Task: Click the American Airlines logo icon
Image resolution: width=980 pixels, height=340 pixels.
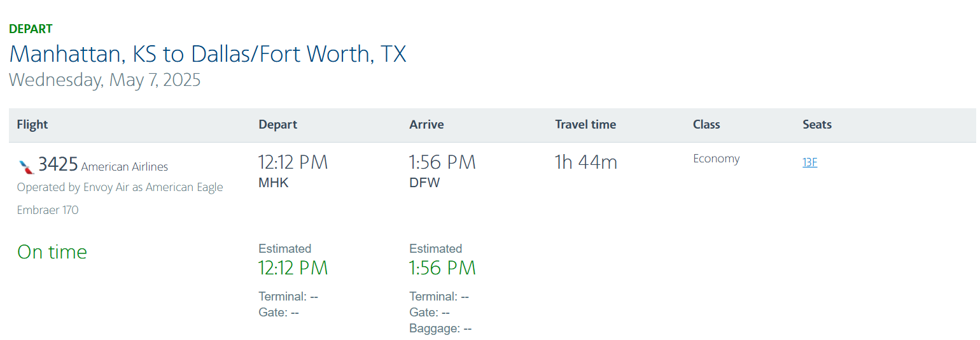Action: tap(26, 167)
